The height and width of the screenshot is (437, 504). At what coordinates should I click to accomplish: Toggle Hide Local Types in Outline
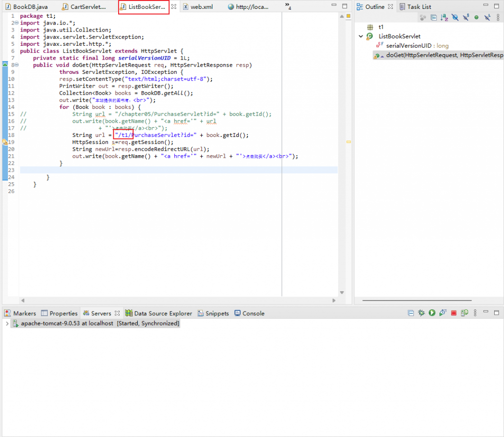pos(487,18)
